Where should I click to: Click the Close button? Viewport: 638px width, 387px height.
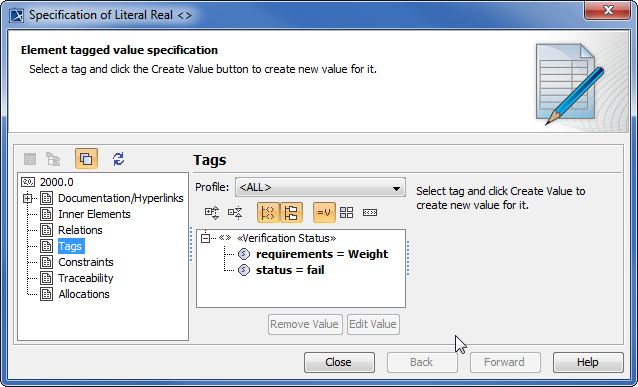point(339,362)
